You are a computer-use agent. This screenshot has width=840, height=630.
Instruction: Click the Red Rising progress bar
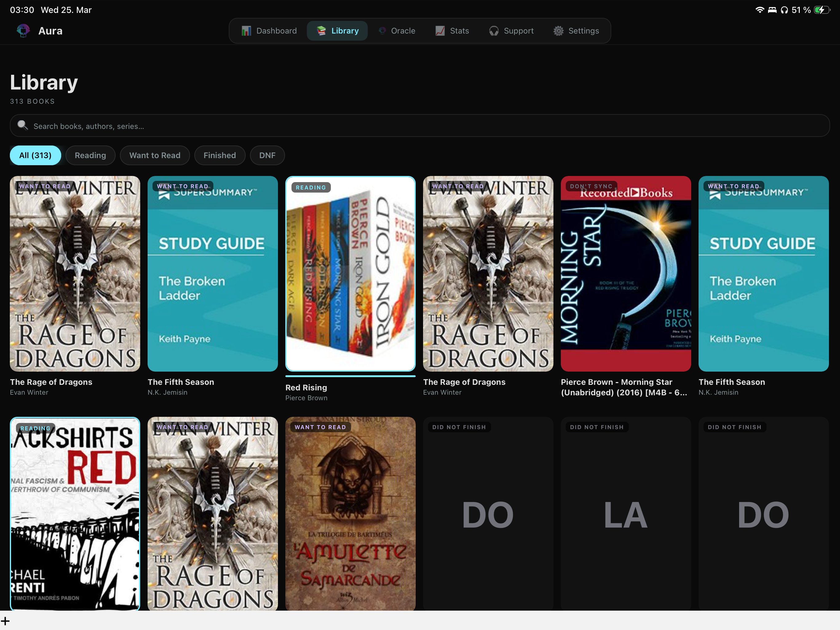[x=351, y=376]
